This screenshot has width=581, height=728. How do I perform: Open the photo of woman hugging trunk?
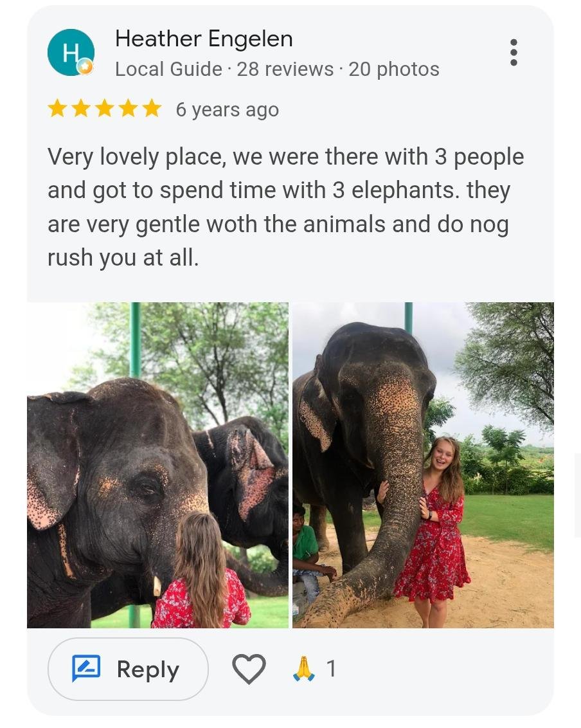click(x=423, y=465)
